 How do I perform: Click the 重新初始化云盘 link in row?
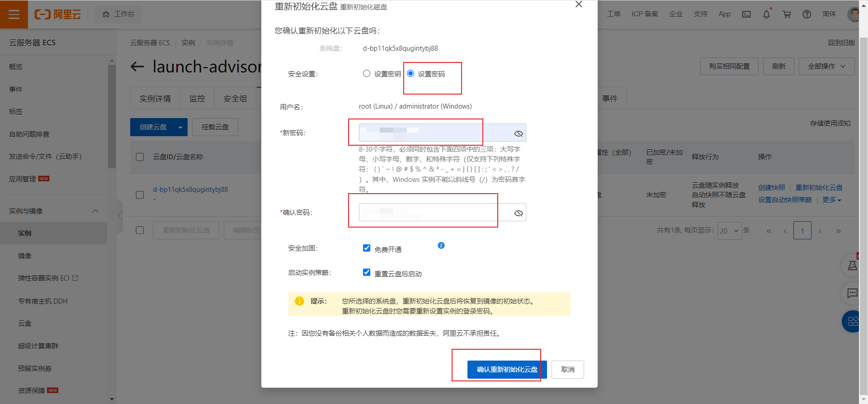(819, 188)
